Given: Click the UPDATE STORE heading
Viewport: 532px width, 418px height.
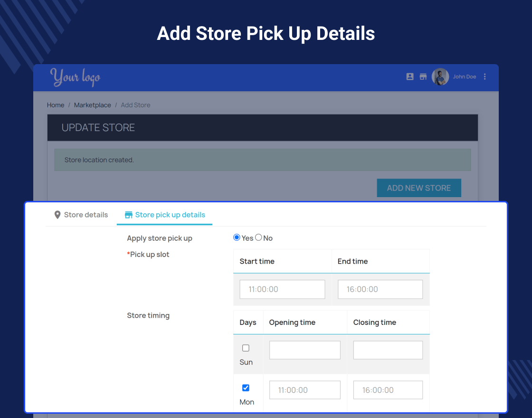Looking at the screenshot, I should pos(98,128).
